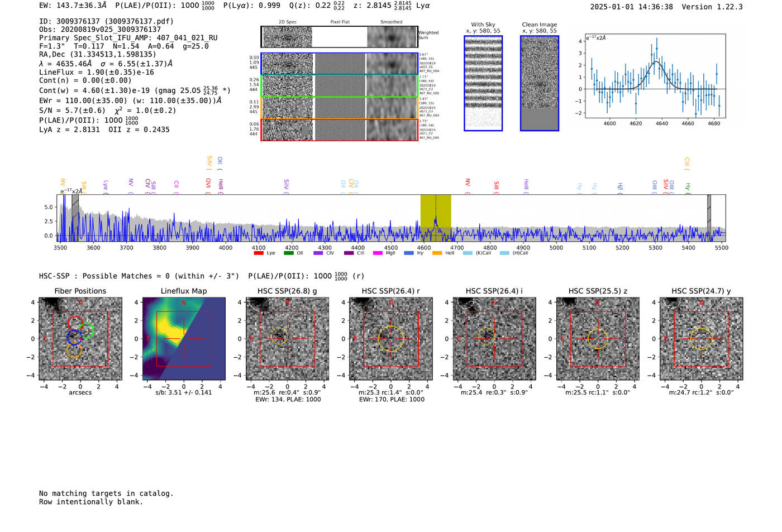Click the HSC-SSP Possible Matches heading
782x532 pixels.
[x=139, y=276]
